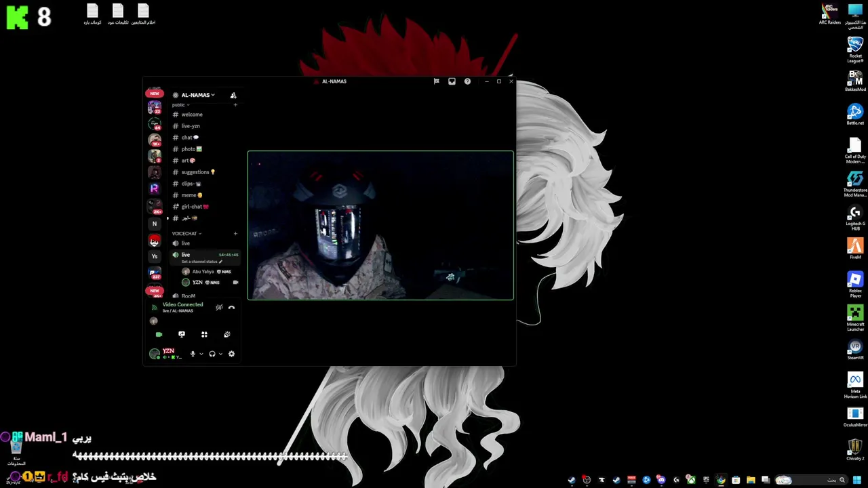Viewport: 868px width, 488px height.
Task: Open the R logo server
Action: pos(155,188)
